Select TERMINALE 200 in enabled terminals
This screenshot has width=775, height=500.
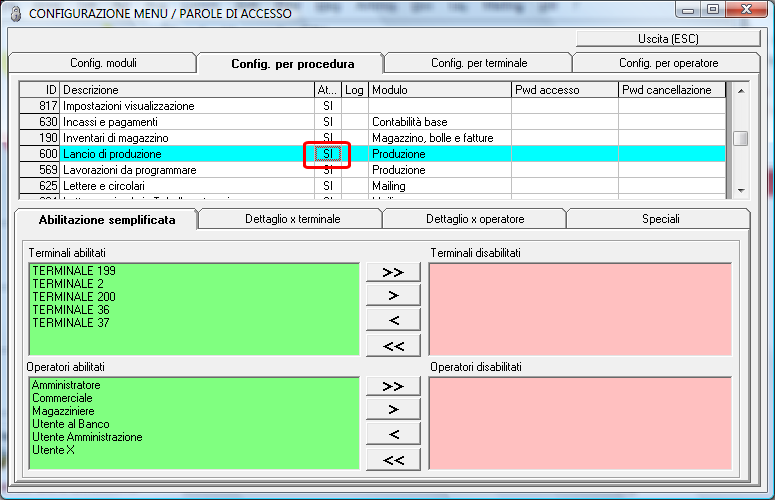(x=74, y=296)
